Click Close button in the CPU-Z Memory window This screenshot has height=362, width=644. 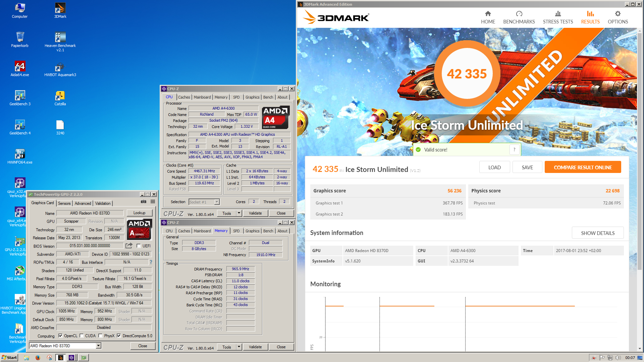[x=281, y=347]
